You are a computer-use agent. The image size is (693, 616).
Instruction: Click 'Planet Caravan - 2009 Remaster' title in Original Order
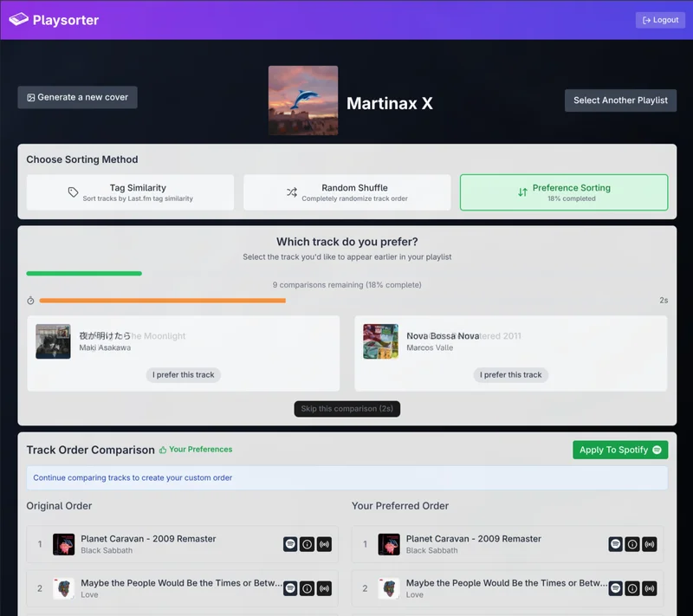pyautogui.click(x=148, y=539)
